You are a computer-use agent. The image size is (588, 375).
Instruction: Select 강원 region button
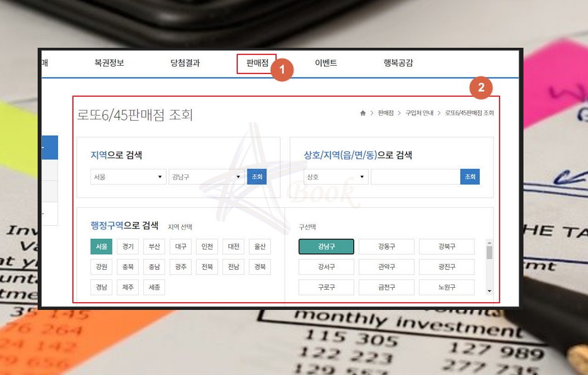pos(101,267)
